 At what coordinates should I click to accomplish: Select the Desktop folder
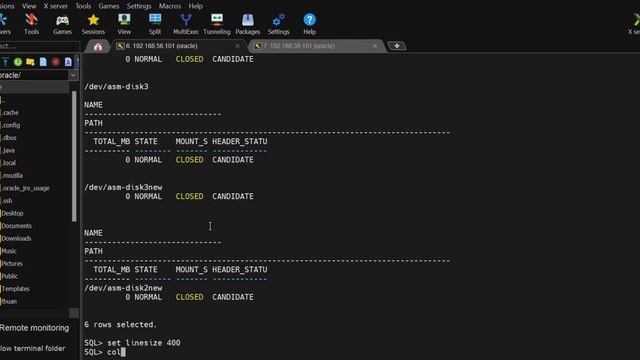pyautogui.click(x=12, y=213)
